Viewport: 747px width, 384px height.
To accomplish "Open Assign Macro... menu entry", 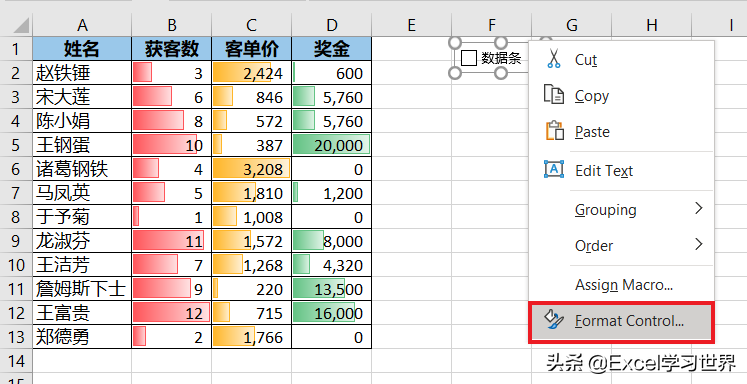I will click(x=621, y=285).
